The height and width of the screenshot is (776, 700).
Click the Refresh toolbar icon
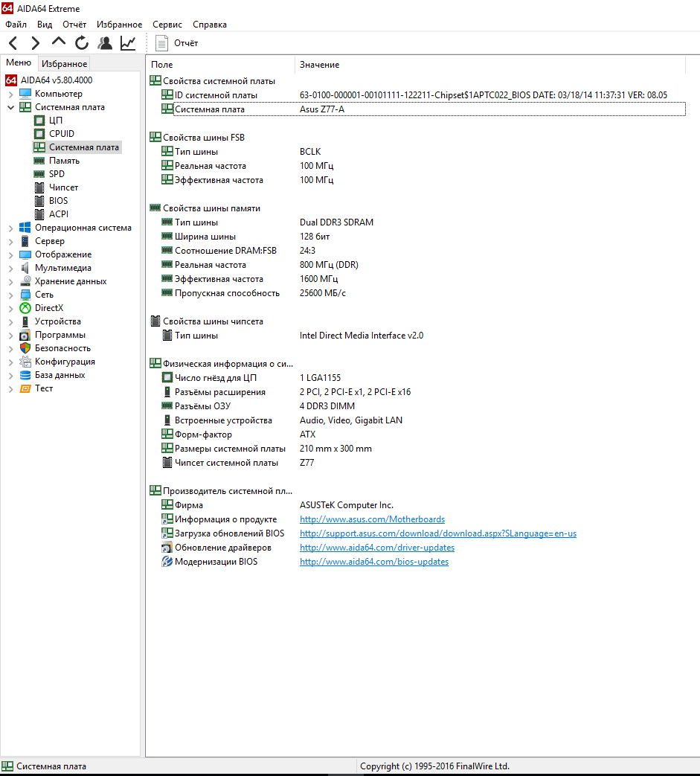pos(82,43)
